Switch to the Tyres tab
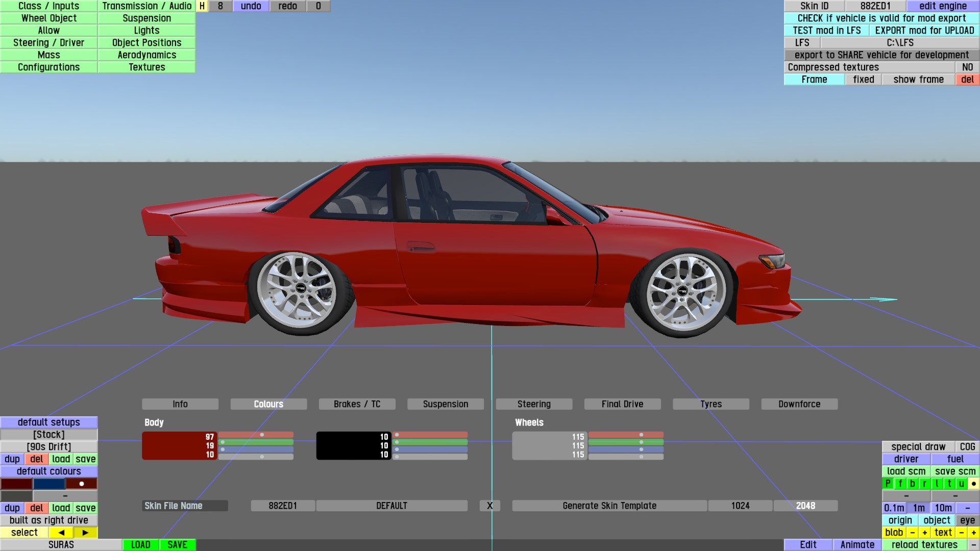This screenshot has width=980, height=551. tap(710, 404)
